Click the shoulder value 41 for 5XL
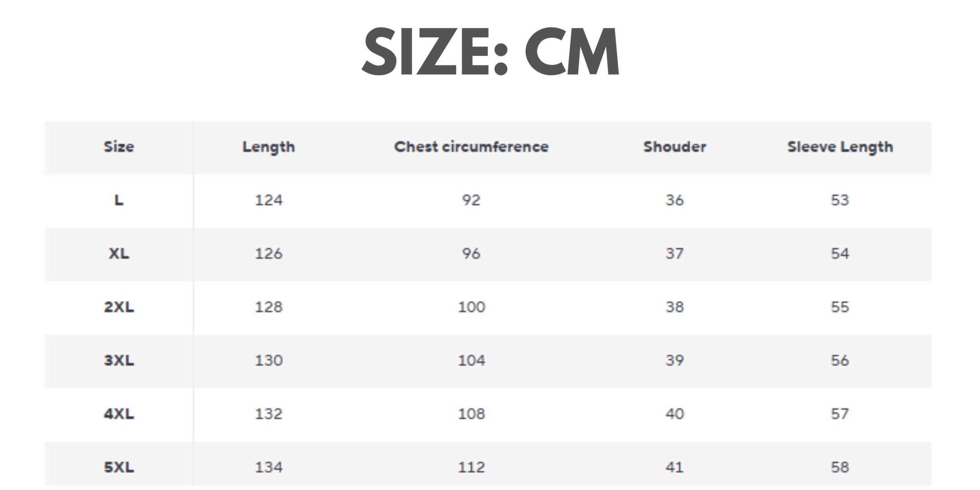This screenshot has height=490, width=980. [675, 467]
